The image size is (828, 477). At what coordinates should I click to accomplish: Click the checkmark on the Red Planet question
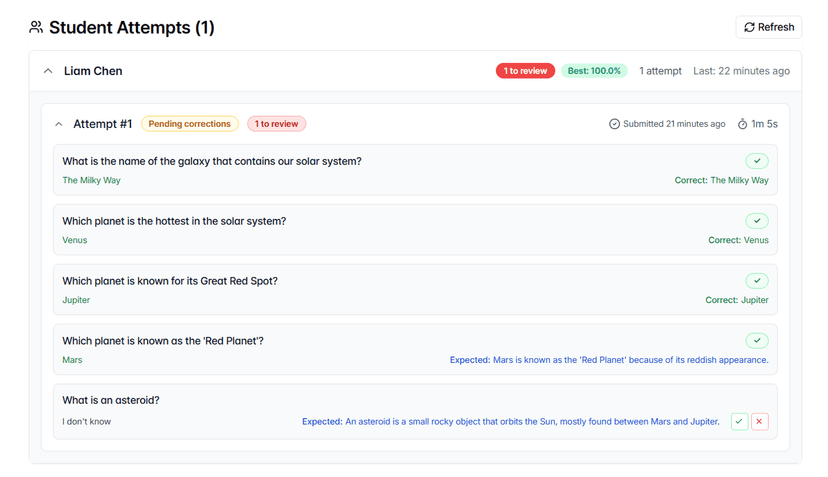click(757, 341)
